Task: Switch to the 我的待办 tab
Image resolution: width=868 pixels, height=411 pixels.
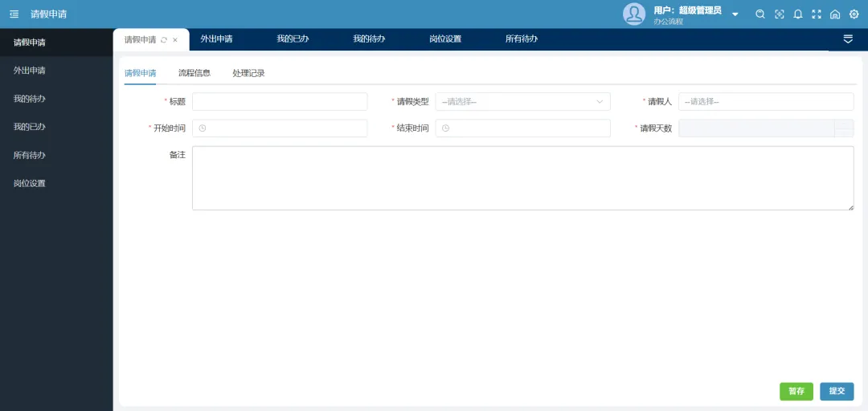Action: 369,39
